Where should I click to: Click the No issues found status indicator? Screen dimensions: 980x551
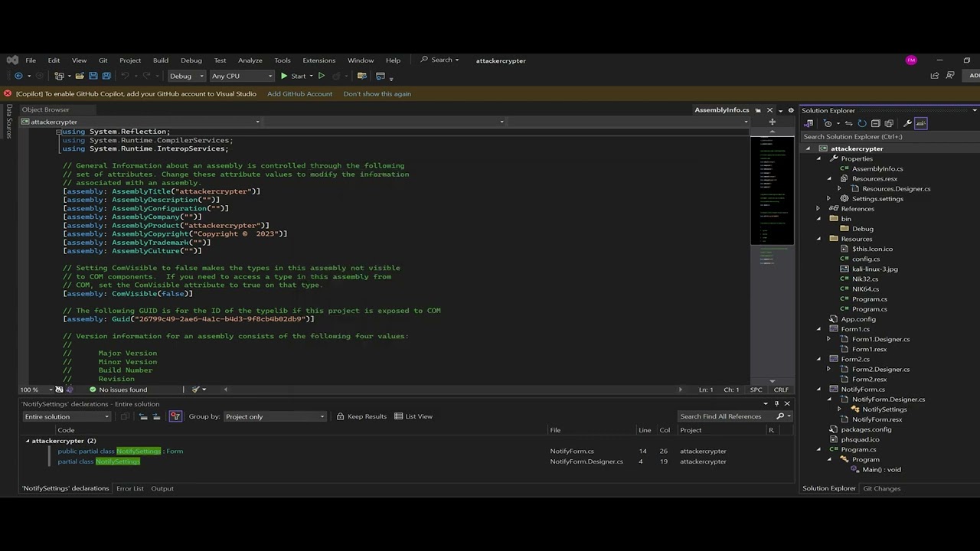(x=118, y=390)
